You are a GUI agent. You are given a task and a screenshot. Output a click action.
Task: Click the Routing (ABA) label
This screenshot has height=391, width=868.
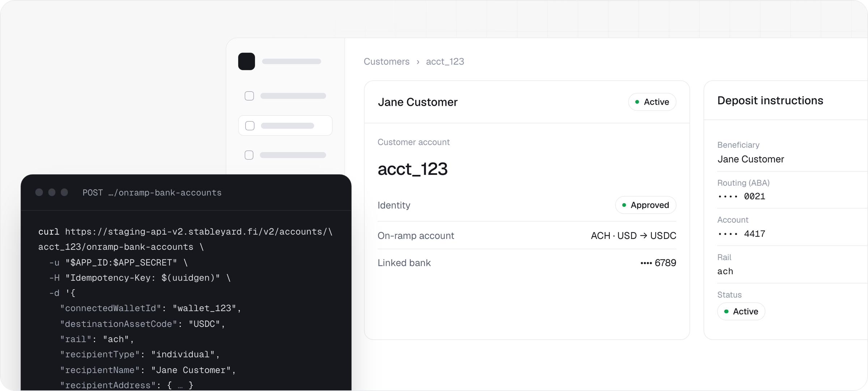point(743,183)
